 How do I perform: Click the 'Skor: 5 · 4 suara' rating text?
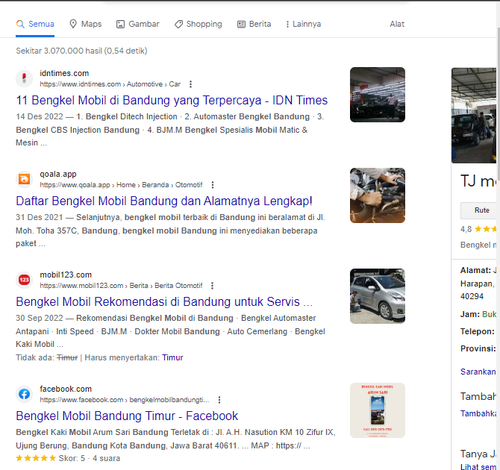(89, 458)
